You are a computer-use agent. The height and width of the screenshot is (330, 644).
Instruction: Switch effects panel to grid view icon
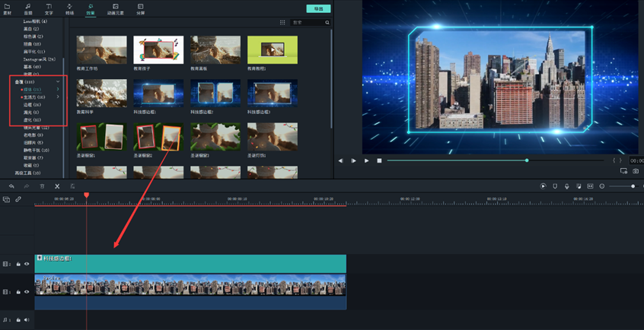tap(282, 23)
